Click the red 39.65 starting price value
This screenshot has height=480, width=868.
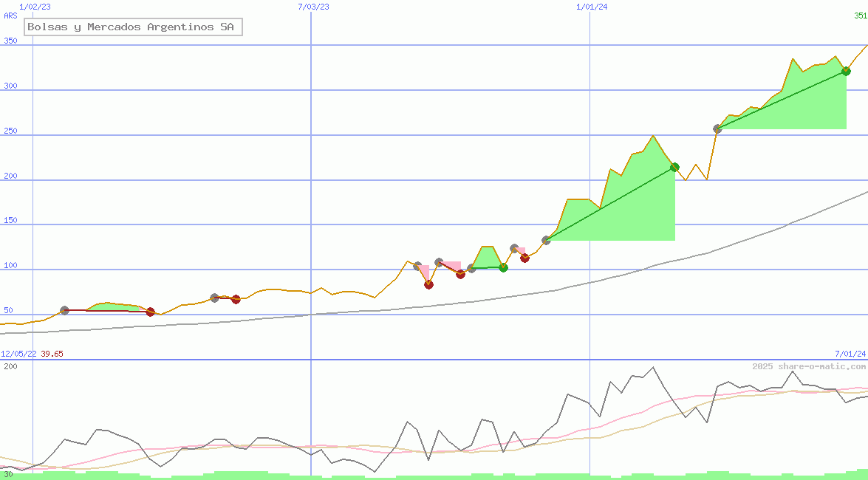tap(52, 354)
